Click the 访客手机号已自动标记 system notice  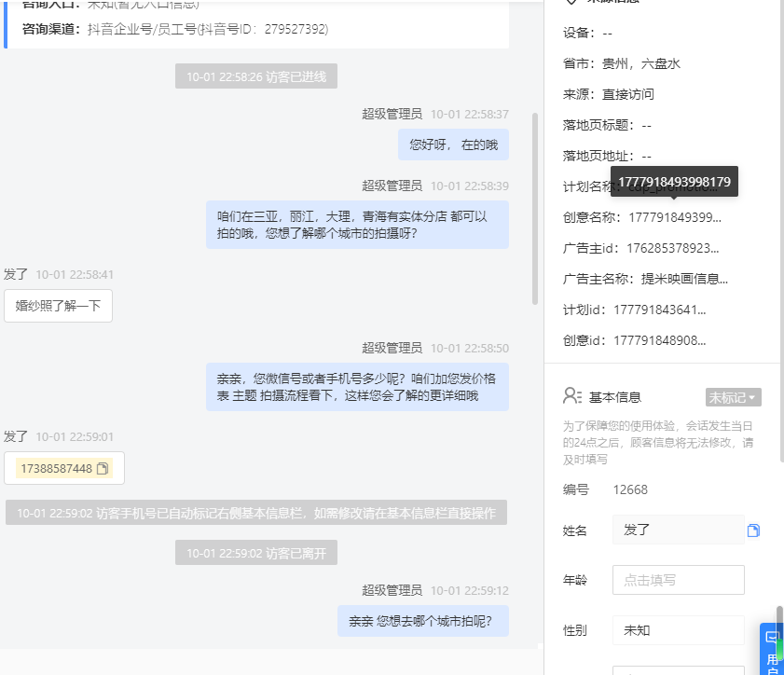(256, 513)
